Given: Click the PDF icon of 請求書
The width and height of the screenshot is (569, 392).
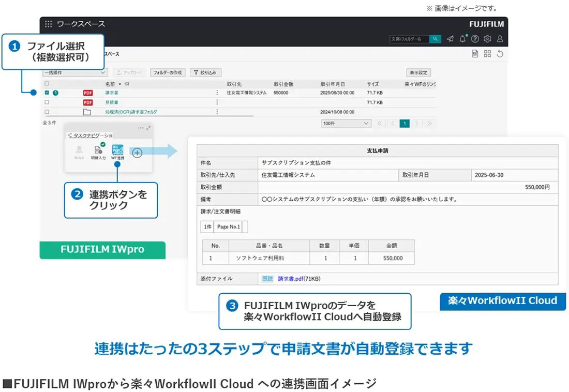Looking at the screenshot, I should pos(88,93).
